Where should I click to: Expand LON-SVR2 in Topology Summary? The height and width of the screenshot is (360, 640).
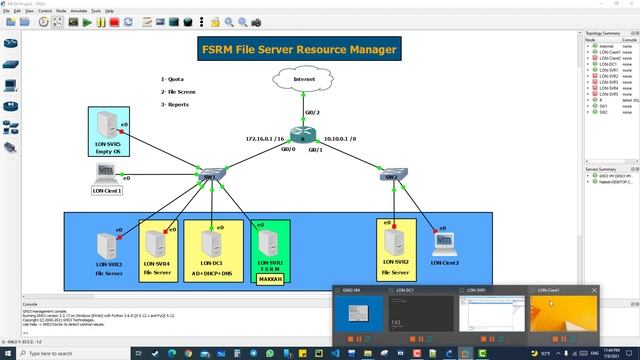tap(588, 76)
